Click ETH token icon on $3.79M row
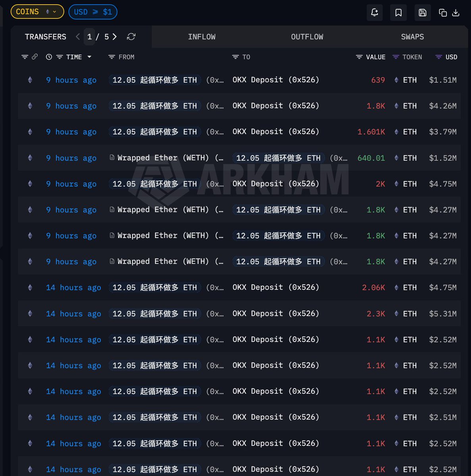The width and height of the screenshot is (471, 476). [x=396, y=132]
